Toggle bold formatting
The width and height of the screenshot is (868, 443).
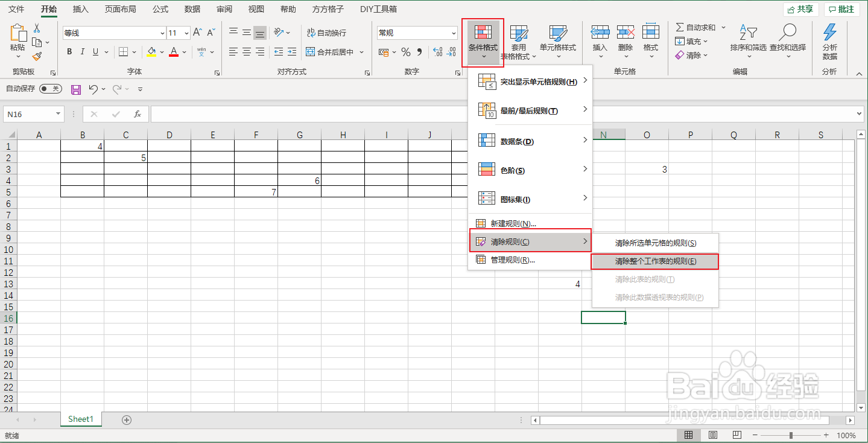pyautogui.click(x=68, y=52)
